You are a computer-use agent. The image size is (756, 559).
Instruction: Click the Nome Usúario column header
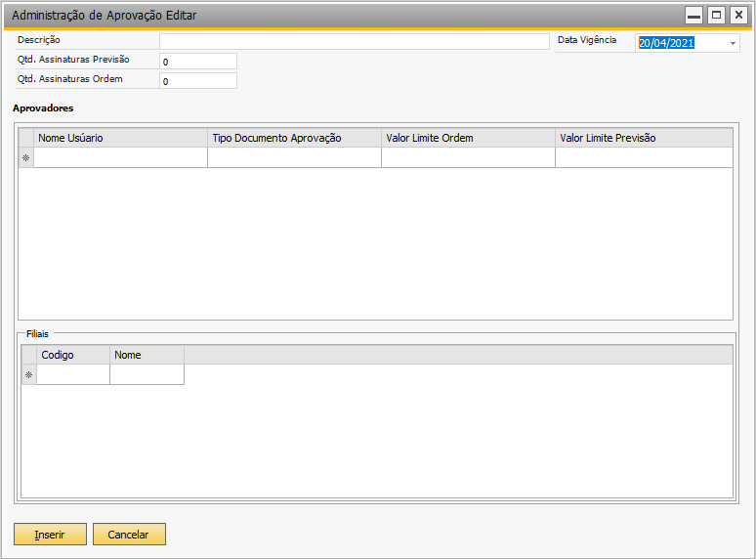tap(120, 138)
